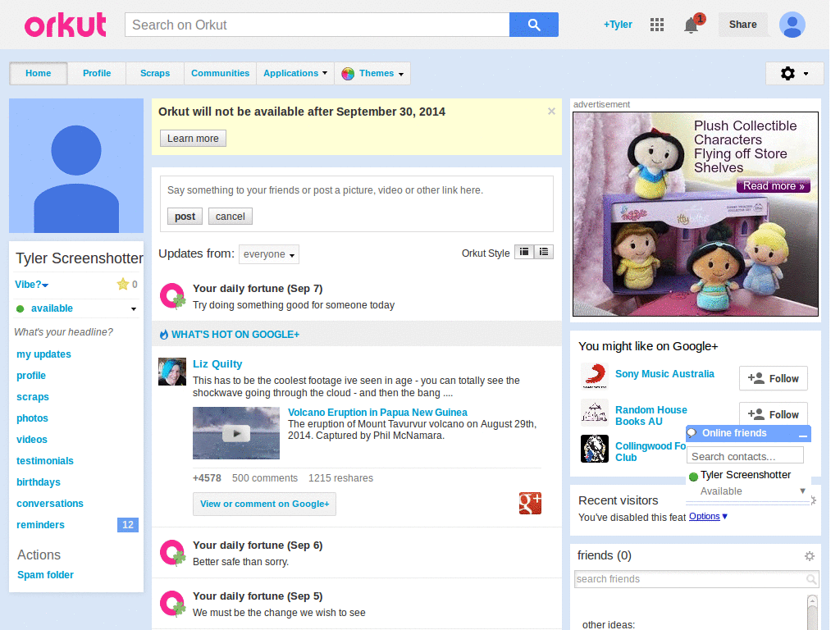Open the +Tyler link
The image size is (840, 630).
618,25
